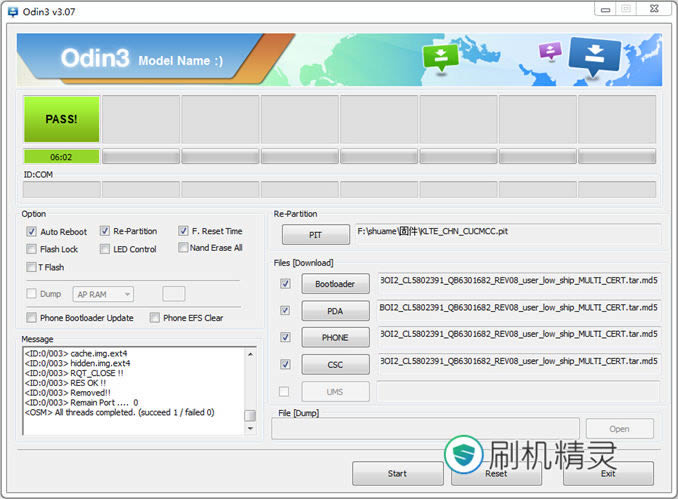
Task: Uncheck the Bootloader file checkbox
Action: click(x=286, y=284)
